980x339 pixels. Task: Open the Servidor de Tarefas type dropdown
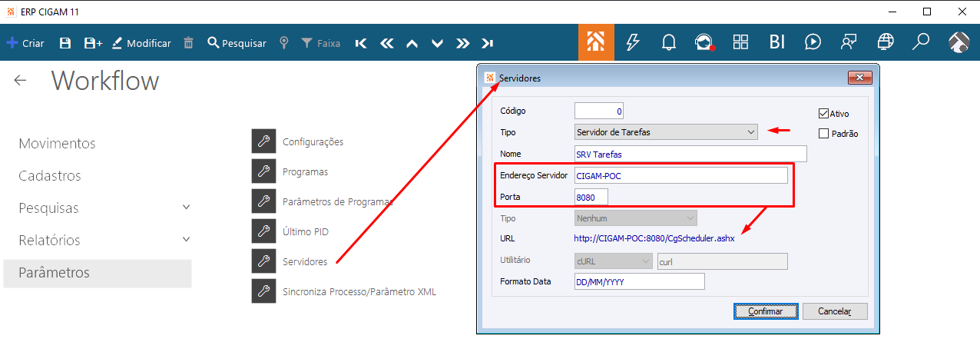click(666, 132)
